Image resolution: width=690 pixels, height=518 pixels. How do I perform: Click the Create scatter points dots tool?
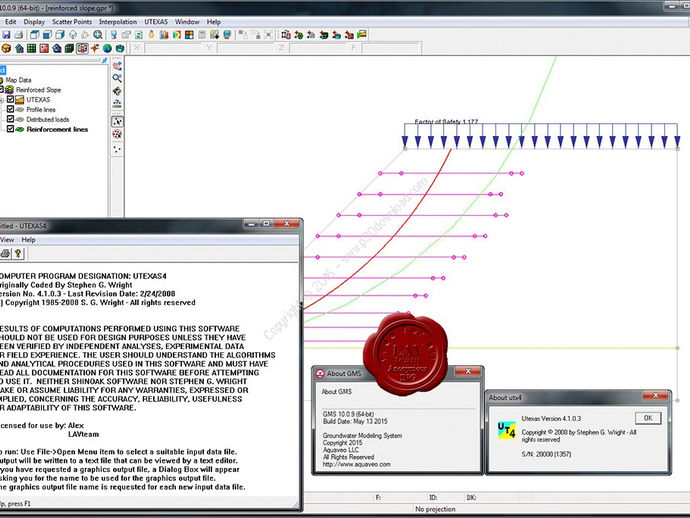(117, 149)
